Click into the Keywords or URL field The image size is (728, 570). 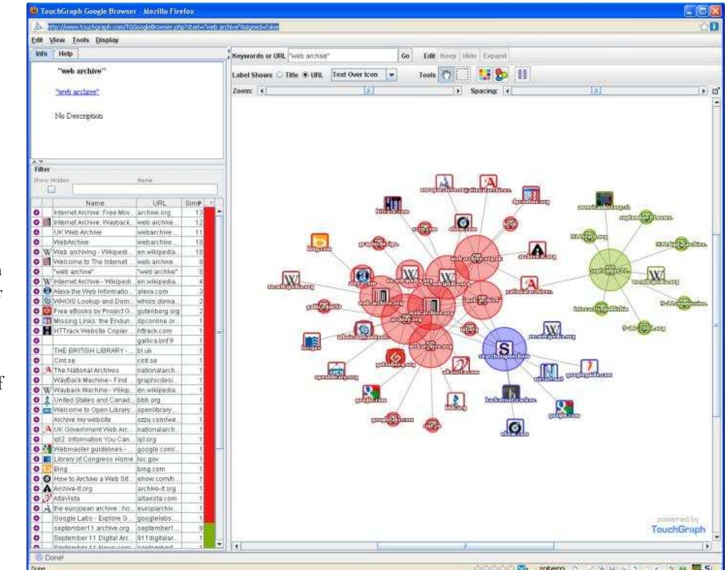tap(343, 56)
